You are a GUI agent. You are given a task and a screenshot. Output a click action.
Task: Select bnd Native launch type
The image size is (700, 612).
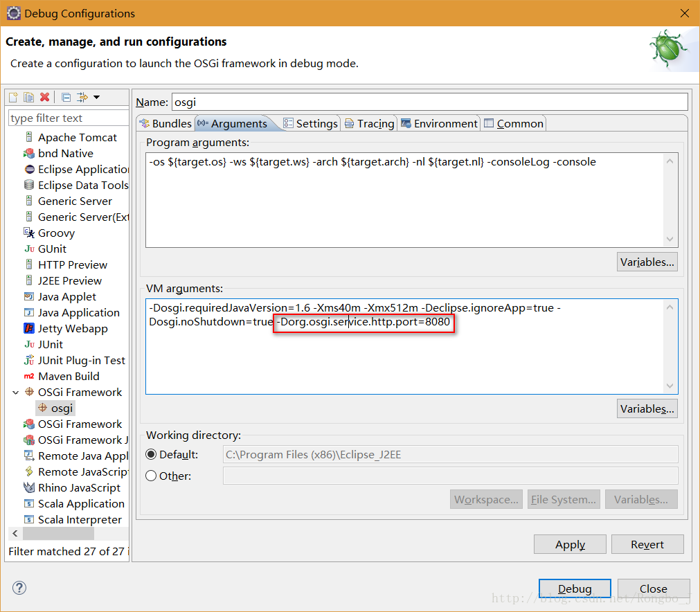click(66, 154)
